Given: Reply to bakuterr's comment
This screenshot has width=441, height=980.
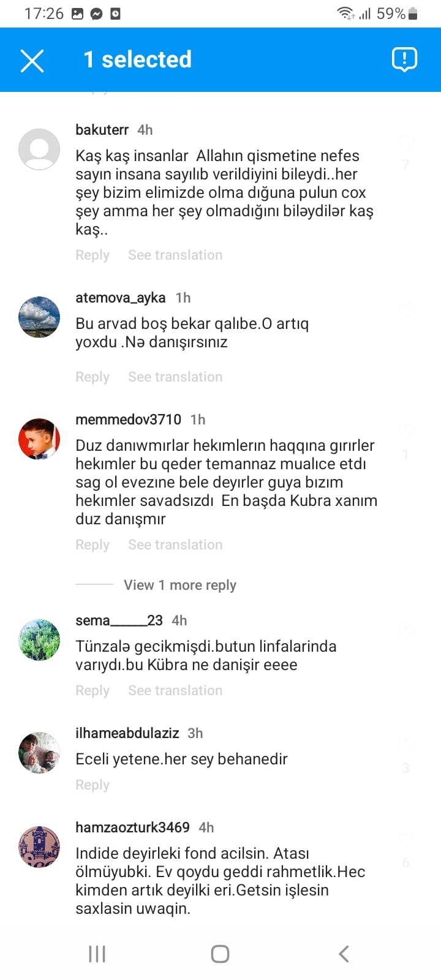Looking at the screenshot, I should pyautogui.click(x=92, y=255).
